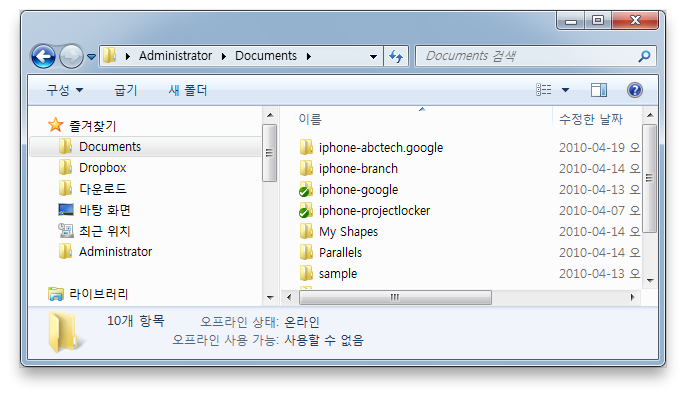Click the Parallels folder icon

[306, 252]
